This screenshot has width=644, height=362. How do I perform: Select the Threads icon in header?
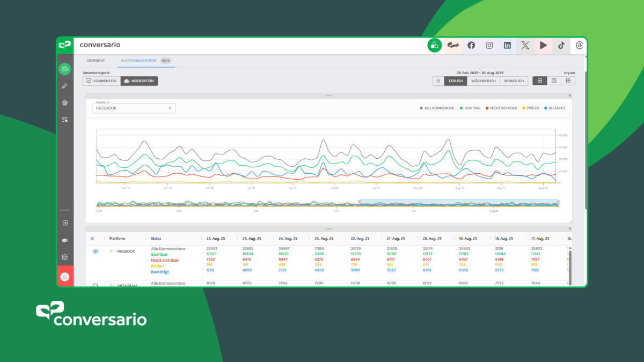[x=579, y=46]
